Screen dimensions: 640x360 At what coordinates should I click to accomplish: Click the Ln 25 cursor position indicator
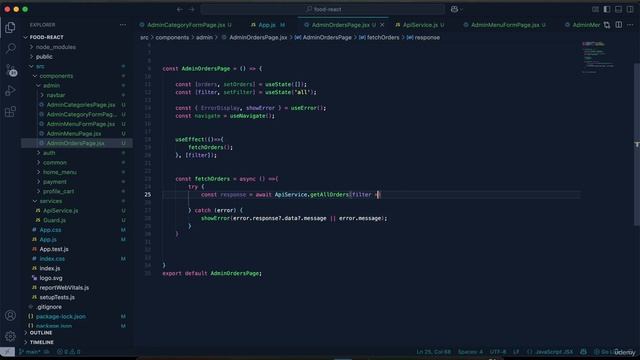pyautogui.click(x=433, y=351)
